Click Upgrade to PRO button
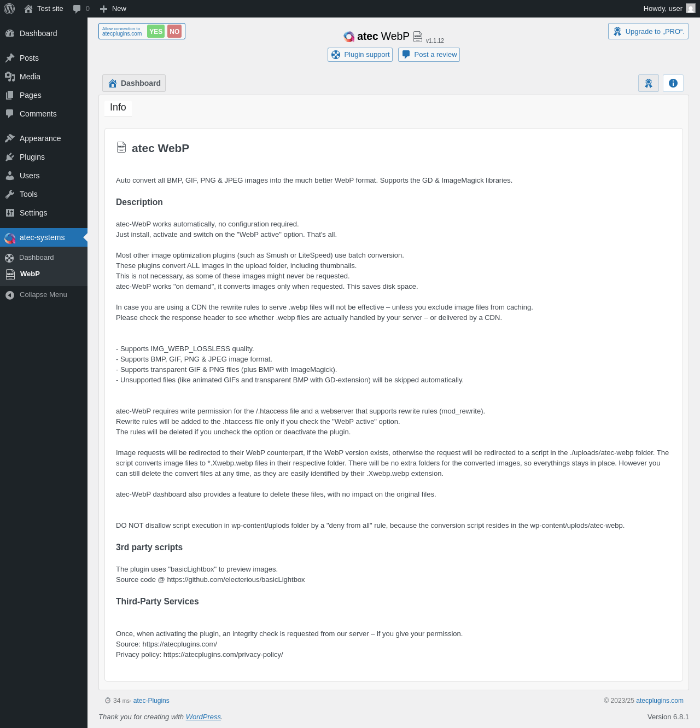Viewport: 700px width, 728px height. tap(648, 31)
